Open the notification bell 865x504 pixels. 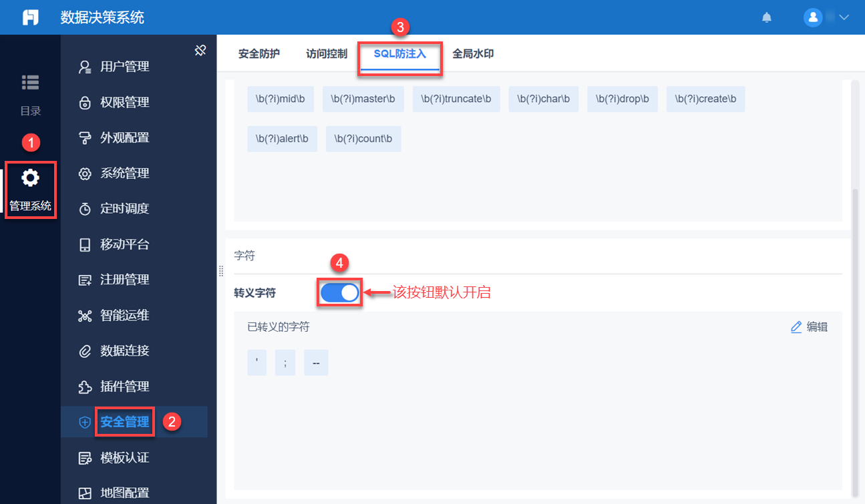click(767, 18)
